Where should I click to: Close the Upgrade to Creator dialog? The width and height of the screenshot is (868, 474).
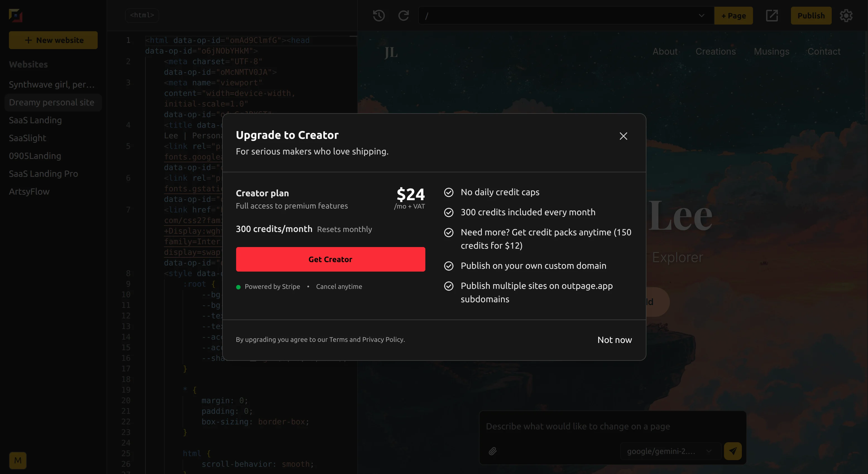tap(623, 136)
